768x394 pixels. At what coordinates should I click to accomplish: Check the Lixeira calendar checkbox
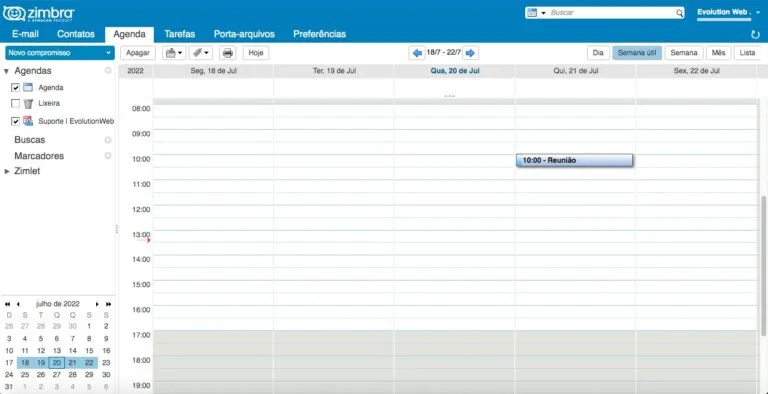pyautogui.click(x=15, y=104)
